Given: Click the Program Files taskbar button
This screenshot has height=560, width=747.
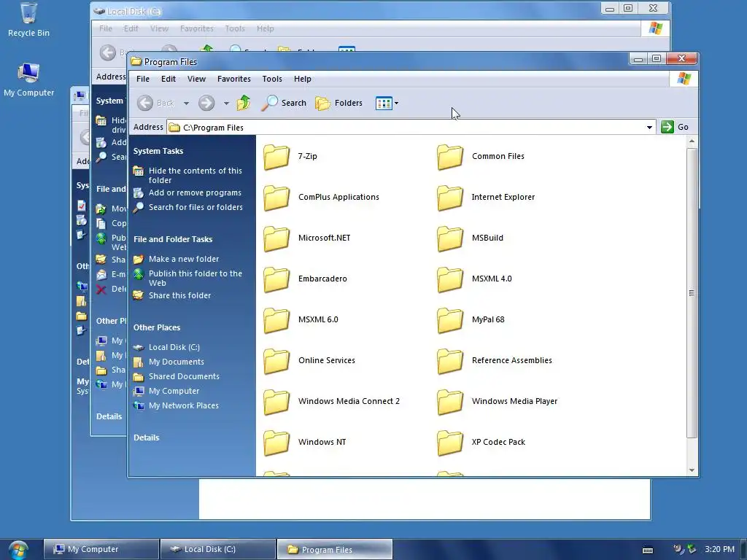Looking at the screenshot, I should [x=335, y=549].
